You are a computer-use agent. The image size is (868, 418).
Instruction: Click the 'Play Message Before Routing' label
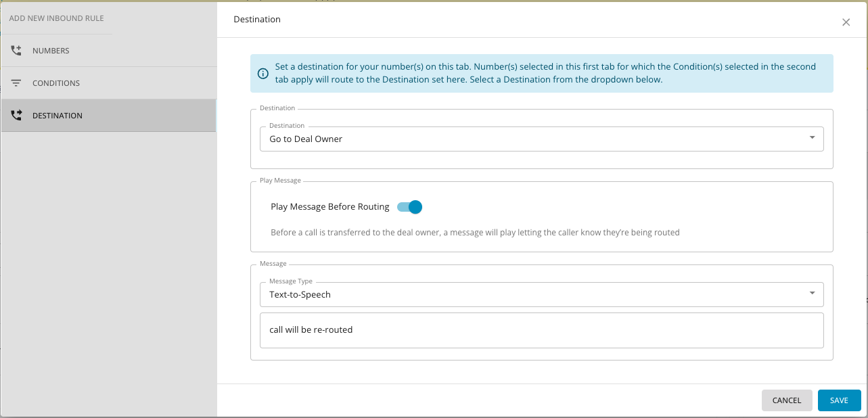(330, 207)
